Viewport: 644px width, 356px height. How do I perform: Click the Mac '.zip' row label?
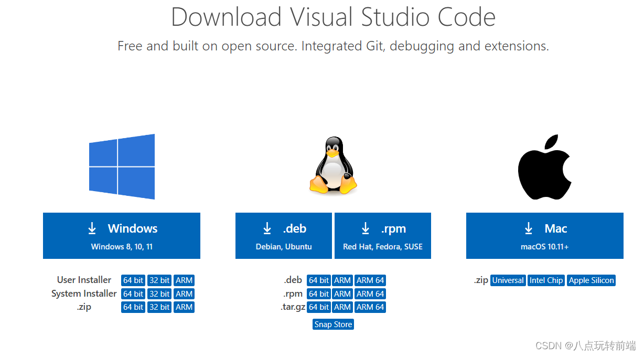[x=481, y=280]
